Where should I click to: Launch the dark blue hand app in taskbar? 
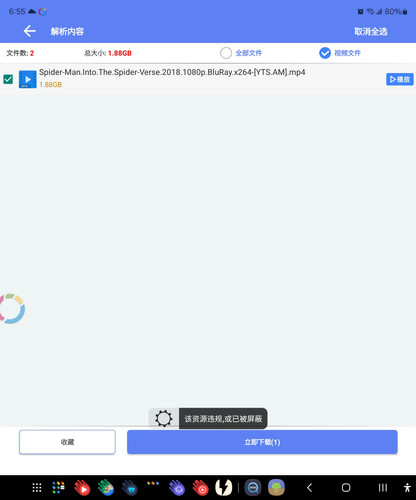point(130,488)
